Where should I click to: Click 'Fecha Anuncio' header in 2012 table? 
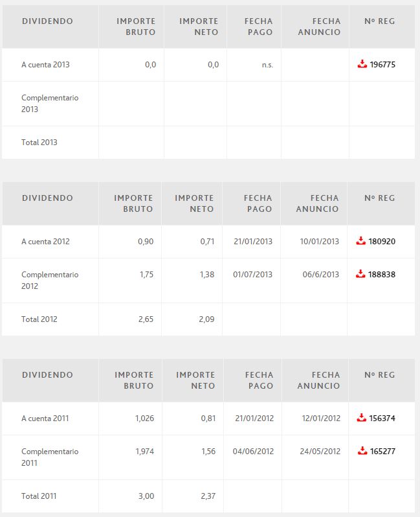pyautogui.click(x=317, y=203)
